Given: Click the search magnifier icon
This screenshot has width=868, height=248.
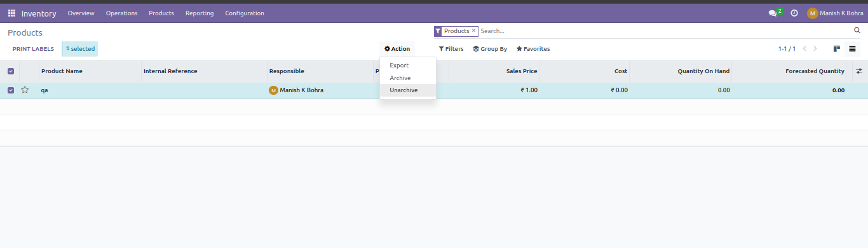Looking at the screenshot, I should click(857, 31).
